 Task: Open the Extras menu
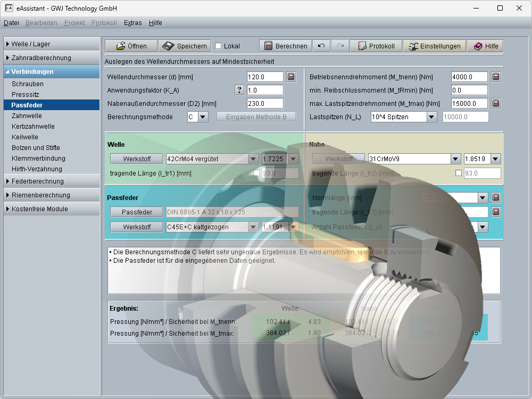click(x=132, y=23)
